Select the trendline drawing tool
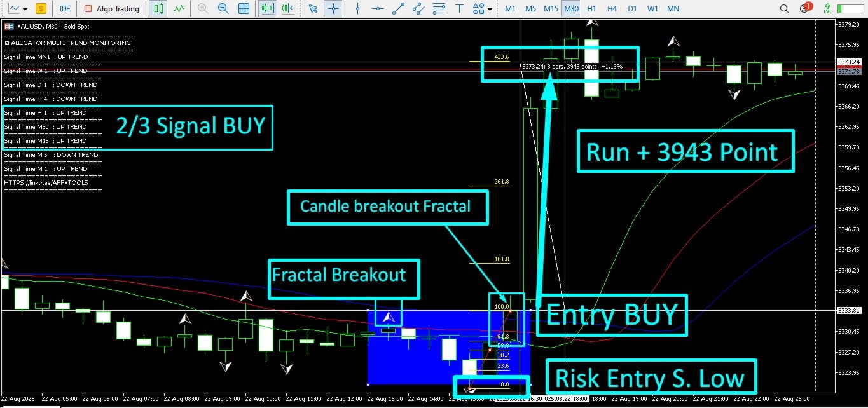Viewport: 868px width, 408px height. pos(398,9)
